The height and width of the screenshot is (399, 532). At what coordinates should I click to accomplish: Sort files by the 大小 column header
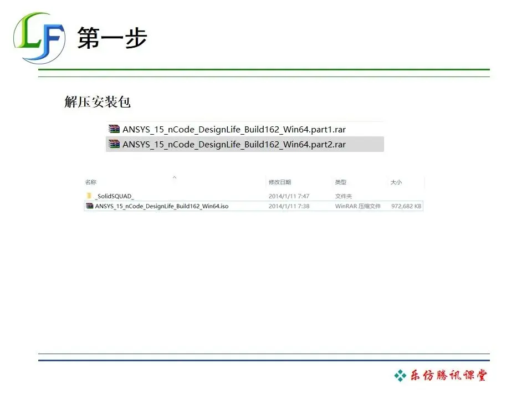point(396,182)
